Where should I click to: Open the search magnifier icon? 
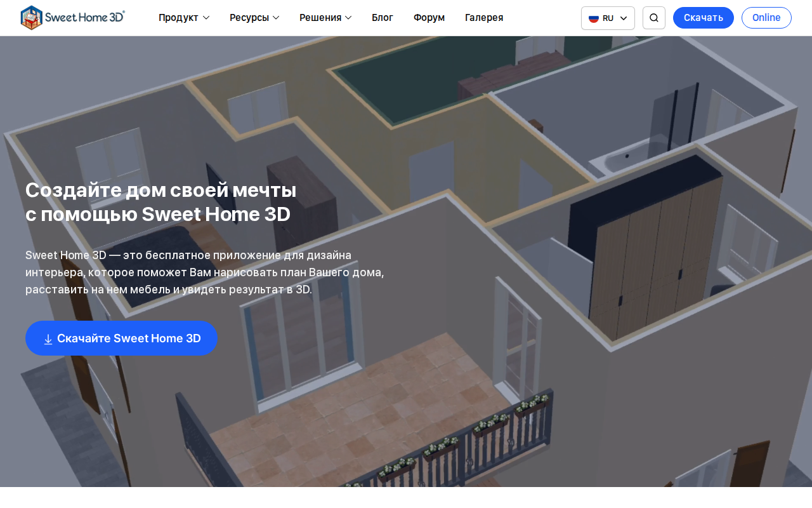click(x=654, y=18)
